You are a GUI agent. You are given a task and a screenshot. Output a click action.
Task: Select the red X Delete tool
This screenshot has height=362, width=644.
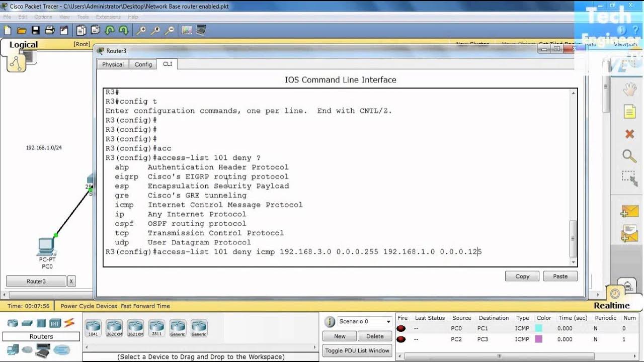click(629, 134)
